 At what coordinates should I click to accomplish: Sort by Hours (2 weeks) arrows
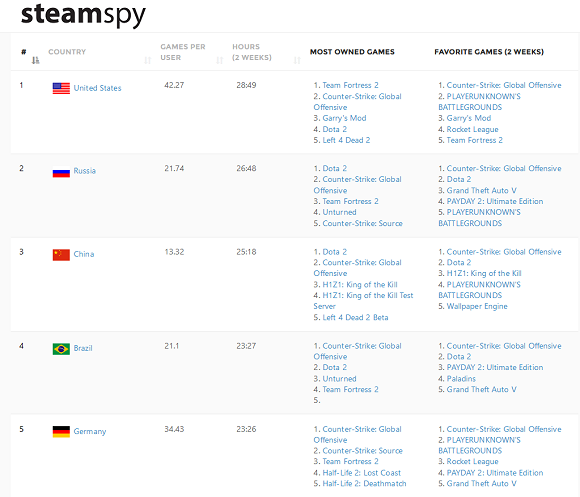tap(297, 60)
